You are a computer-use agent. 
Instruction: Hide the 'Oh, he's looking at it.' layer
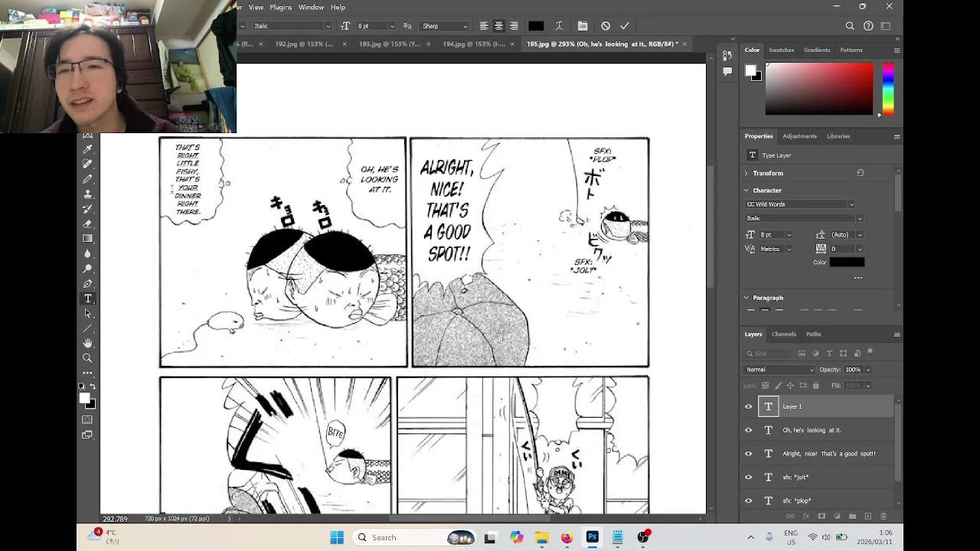tap(749, 430)
